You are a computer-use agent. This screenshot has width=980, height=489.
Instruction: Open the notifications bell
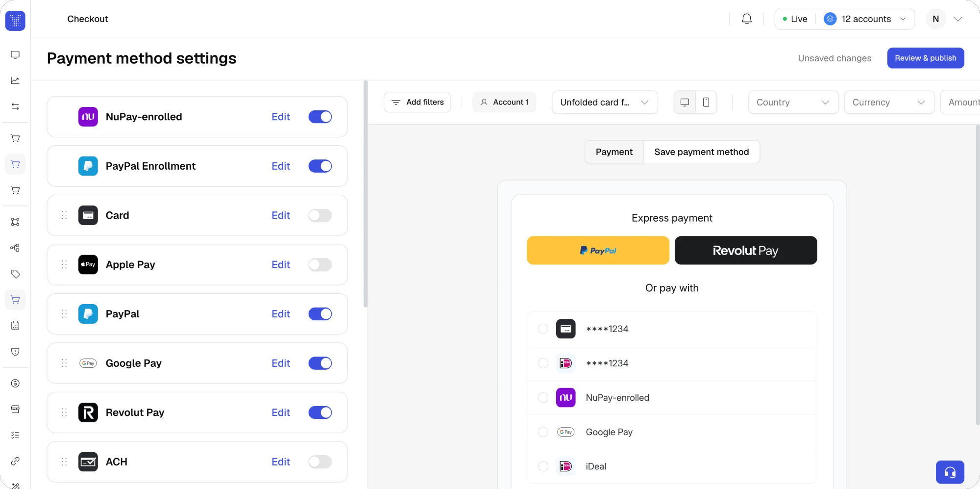coord(747,19)
